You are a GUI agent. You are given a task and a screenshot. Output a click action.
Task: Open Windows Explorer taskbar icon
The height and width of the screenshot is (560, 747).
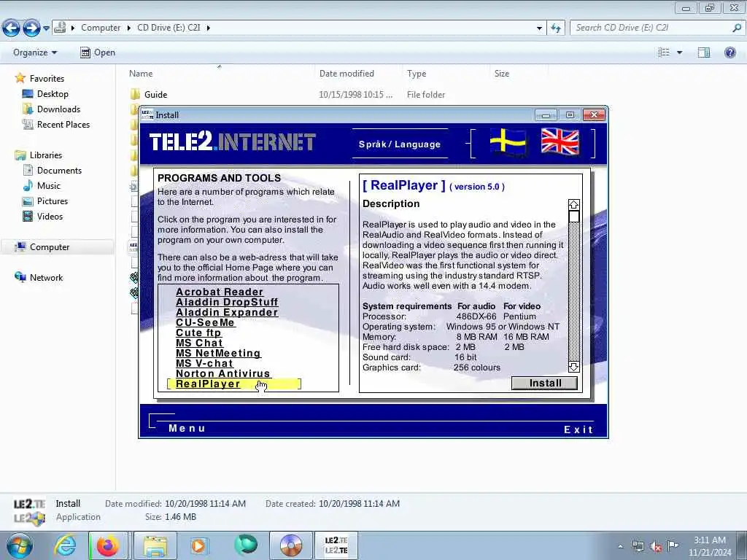point(155,545)
